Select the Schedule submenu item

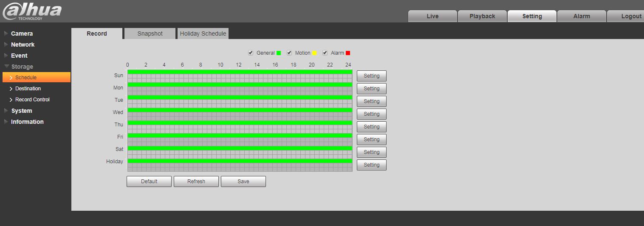[x=36, y=77]
